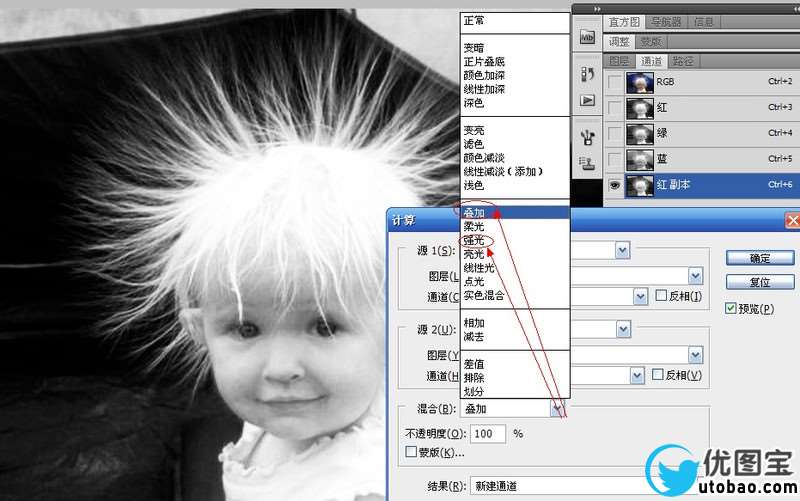The width and height of the screenshot is (800, 501).
Task: Select the RGB channel thumbnail
Action: pos(640,82)
